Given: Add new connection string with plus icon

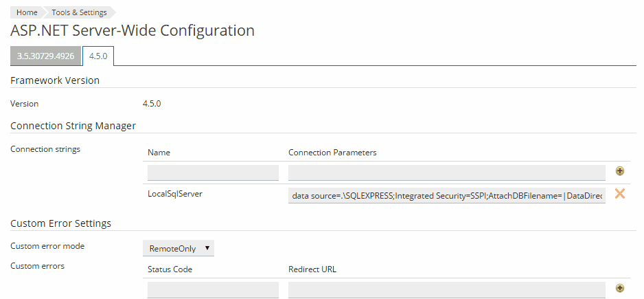Looking at the screenshot, I should click(620, 171).
